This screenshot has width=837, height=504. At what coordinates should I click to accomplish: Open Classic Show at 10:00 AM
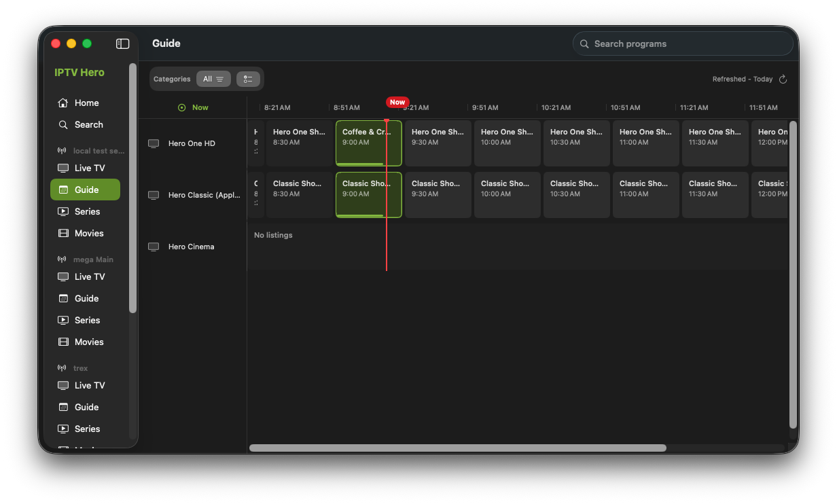[x=507, y=195]
